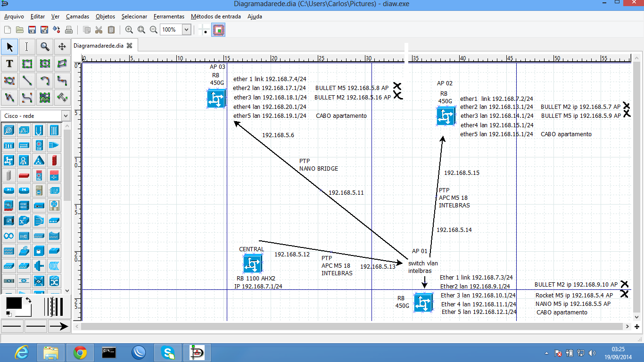Image resolution: width=644 pixels, height=362 pixels.
Task: Open the navigation popup at canvas corner
Action: coord(636,326)
